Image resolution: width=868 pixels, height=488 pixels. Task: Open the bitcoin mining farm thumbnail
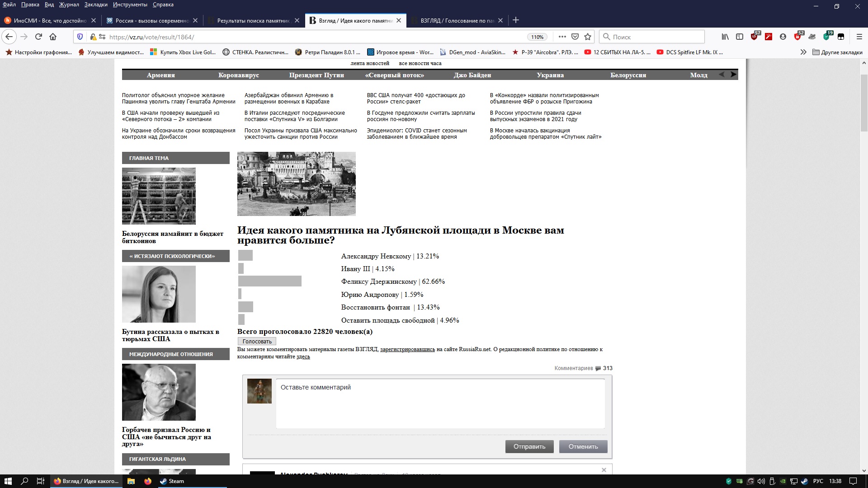159,196
